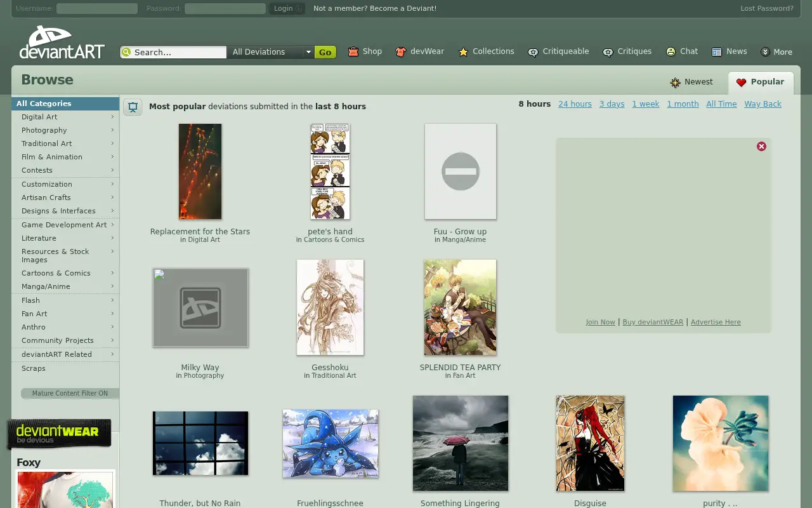Close the advertisement panel
Screen dimensions: 812x508
point(761,147)
